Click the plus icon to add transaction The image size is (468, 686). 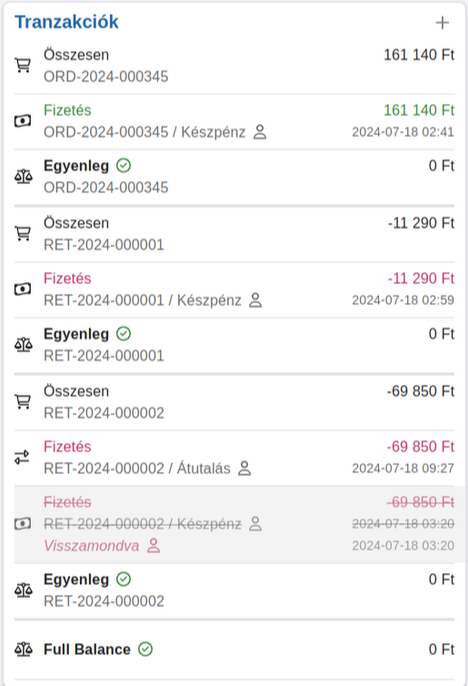(x=442, y=22)
